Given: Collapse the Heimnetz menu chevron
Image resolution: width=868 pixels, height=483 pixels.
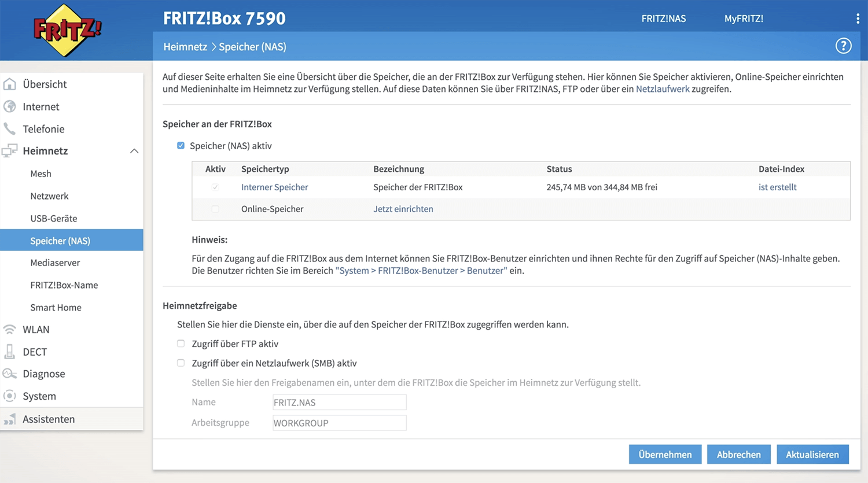Looking at the screenshot, I should pos(134,151).
